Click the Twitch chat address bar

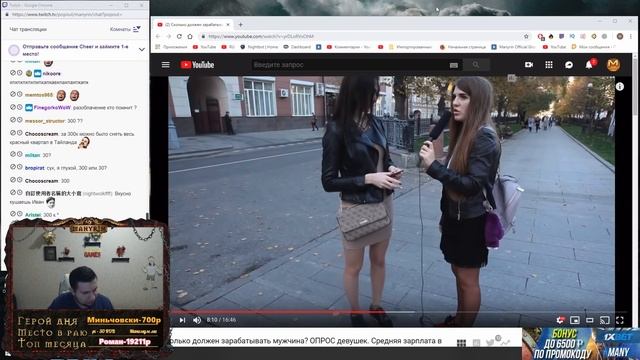point(67,14)
